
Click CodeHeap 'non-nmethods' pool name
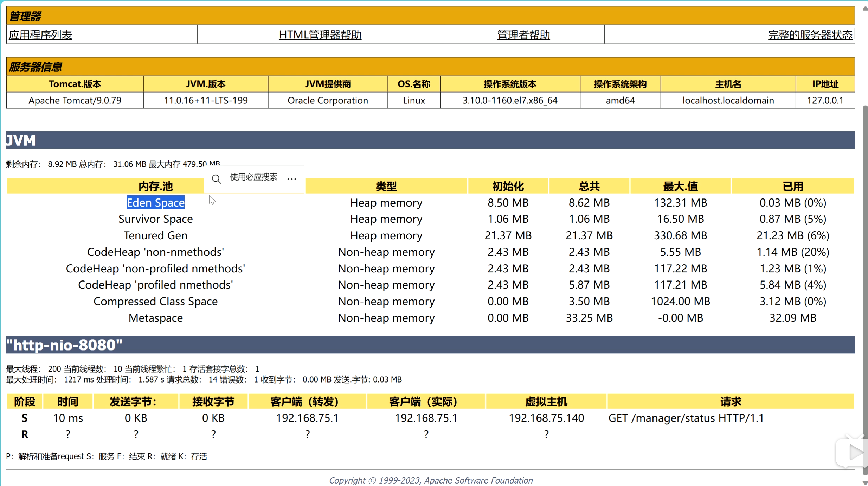(155, 252)
